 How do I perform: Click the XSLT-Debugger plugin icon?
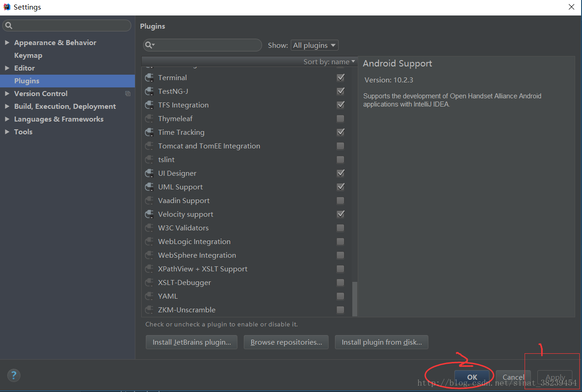click(x=149, y=283)
